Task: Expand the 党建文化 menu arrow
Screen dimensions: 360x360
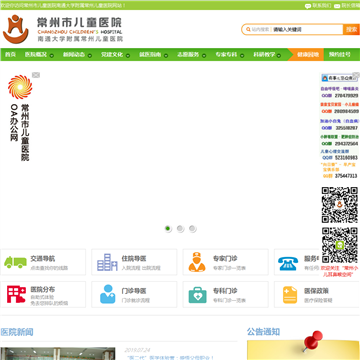Action: [128, 56]
